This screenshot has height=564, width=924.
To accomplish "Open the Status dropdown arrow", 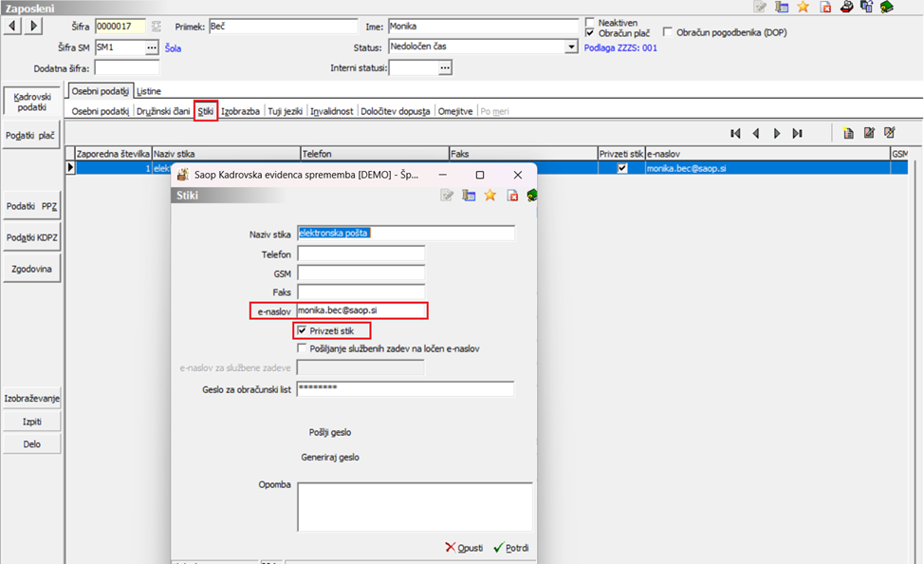I will (x=571, y=47).
